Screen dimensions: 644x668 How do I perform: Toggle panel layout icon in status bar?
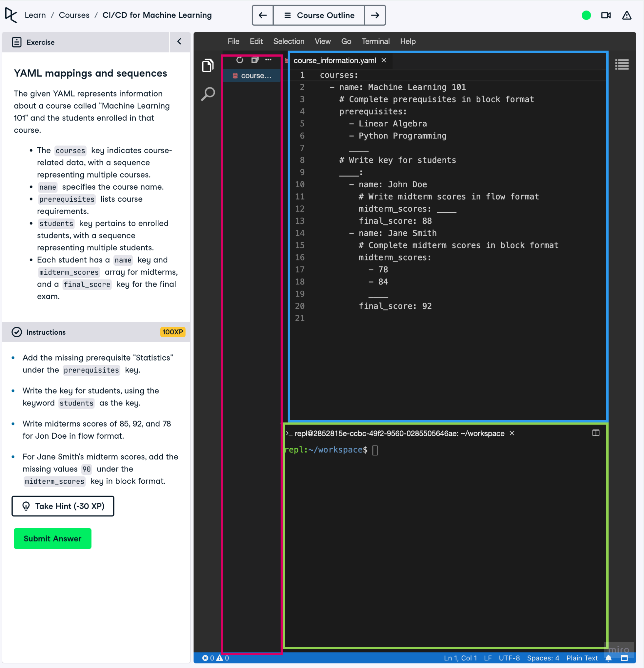(624, 658)
